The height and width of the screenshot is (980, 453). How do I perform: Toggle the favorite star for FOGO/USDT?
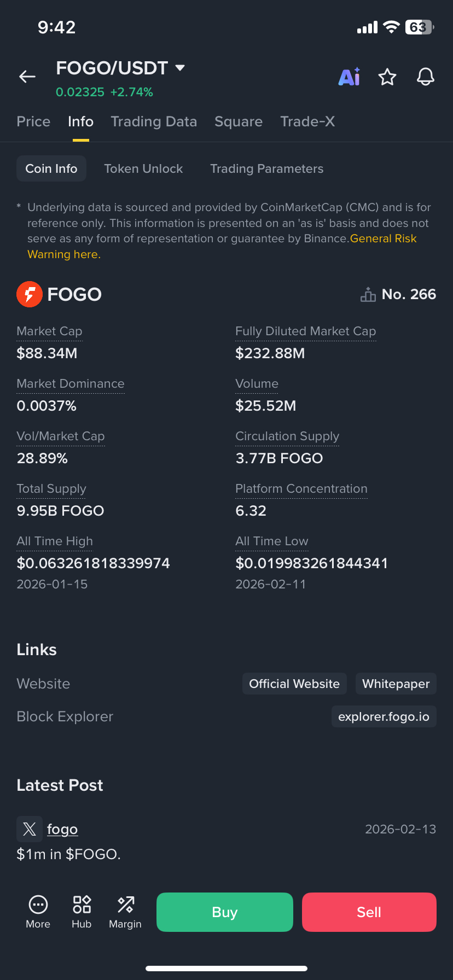coord(387,77)
